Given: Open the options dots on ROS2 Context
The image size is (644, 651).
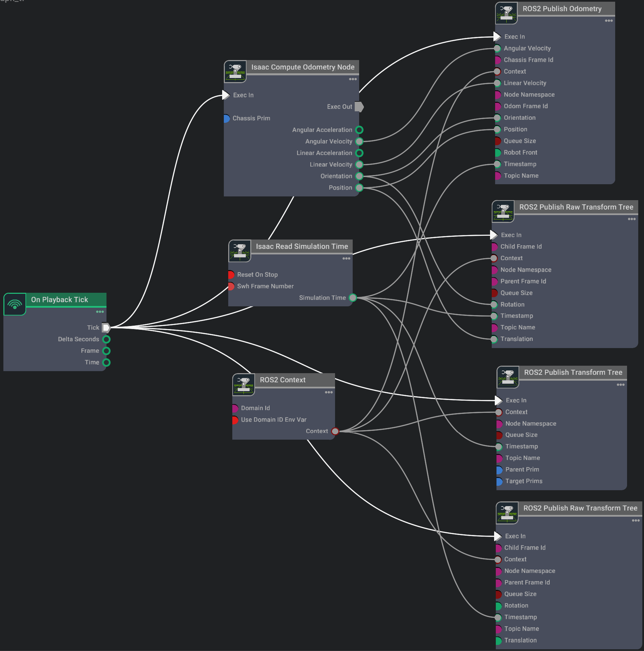Looking at the screenshot, I should (x=329, y=392).
